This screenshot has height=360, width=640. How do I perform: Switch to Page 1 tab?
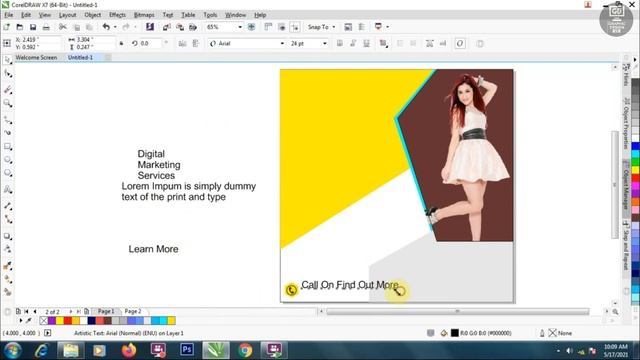[106, 311]
